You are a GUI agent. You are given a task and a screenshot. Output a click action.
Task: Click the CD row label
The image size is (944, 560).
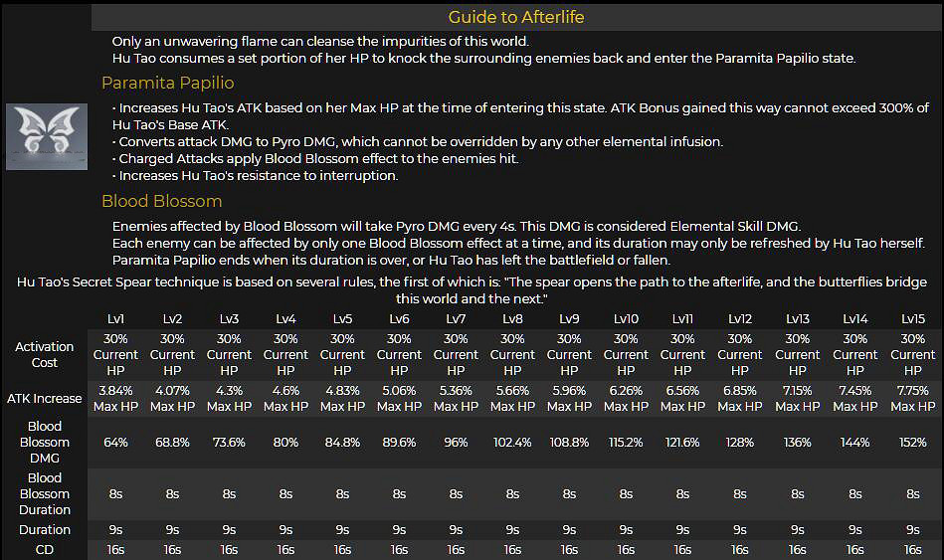[x=45, y=549]
